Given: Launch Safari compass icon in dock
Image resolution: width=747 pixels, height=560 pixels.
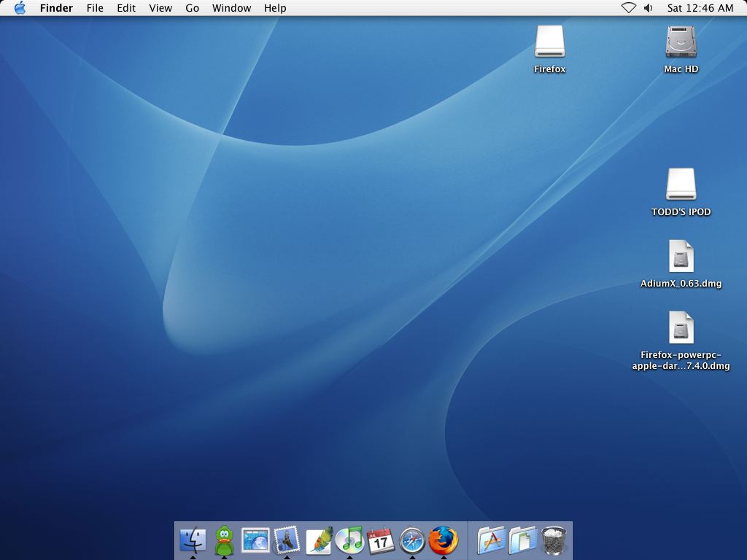Looking at the screenshot, I should [412, 540].
